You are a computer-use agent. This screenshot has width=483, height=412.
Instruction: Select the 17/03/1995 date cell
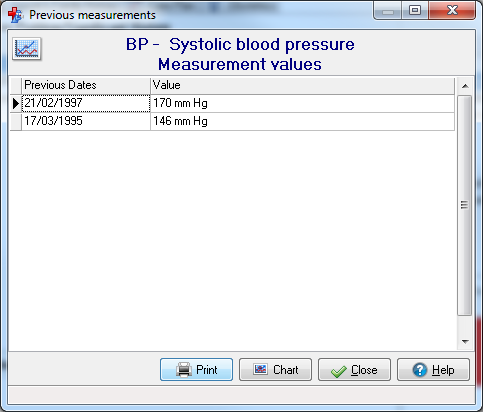click(86, 121)
